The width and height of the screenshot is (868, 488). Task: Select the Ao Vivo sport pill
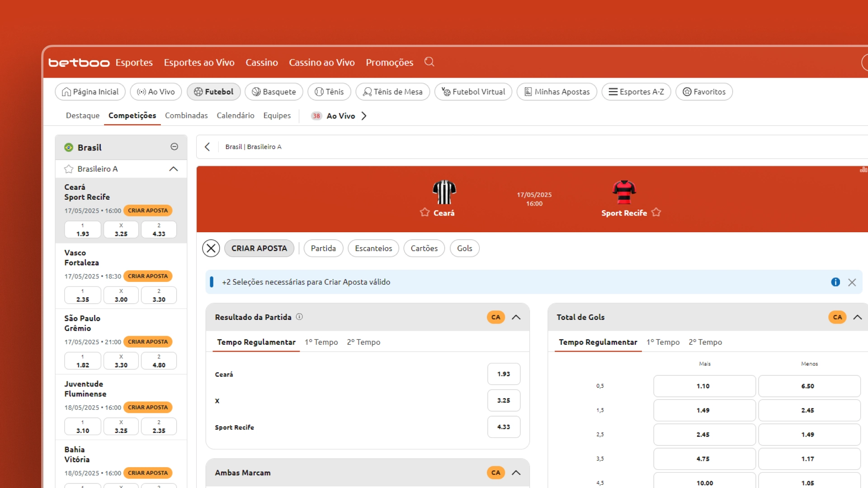(156, 92)
